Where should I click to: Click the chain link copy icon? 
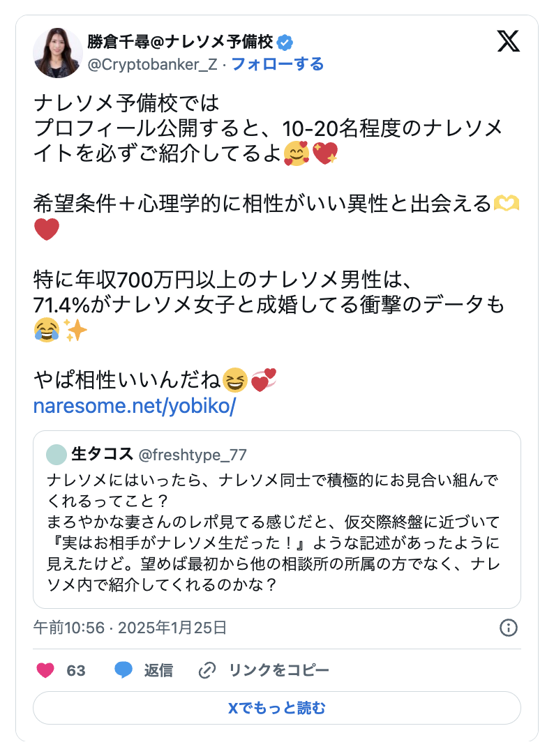[207, 671]
